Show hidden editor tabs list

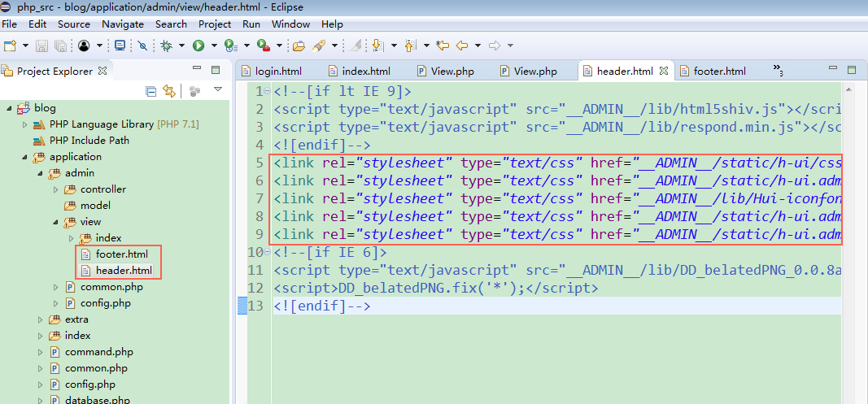778,70
